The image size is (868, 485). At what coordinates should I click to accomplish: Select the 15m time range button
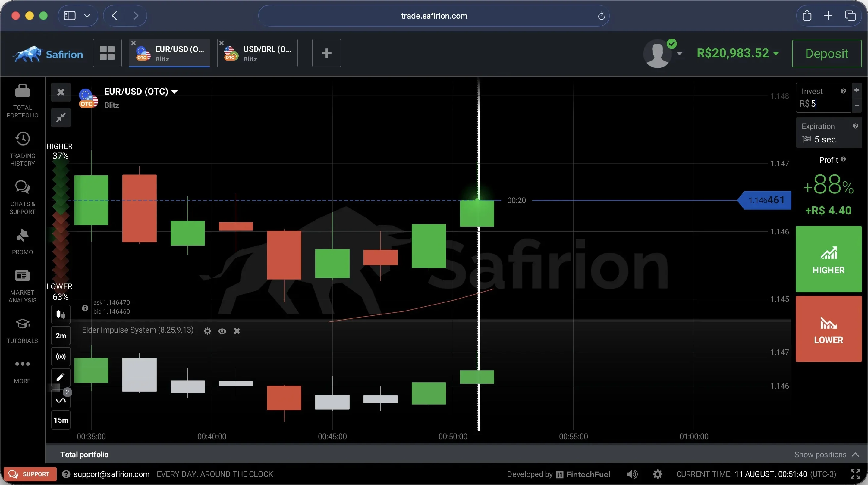pos(61,420)
